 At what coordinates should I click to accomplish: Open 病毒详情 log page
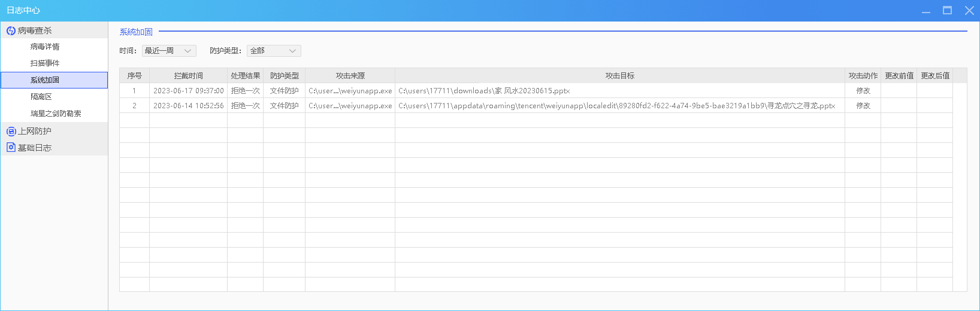(45, 47)
